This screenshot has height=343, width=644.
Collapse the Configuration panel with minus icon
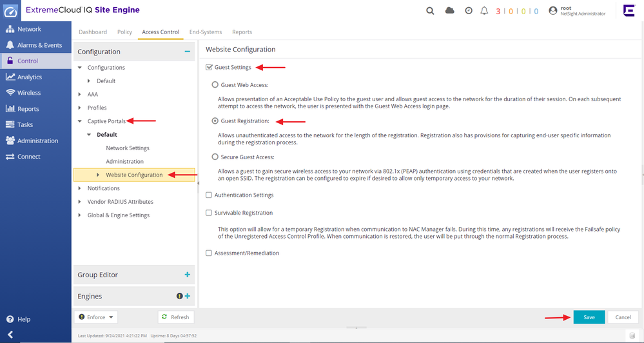(x=188, y=52)
